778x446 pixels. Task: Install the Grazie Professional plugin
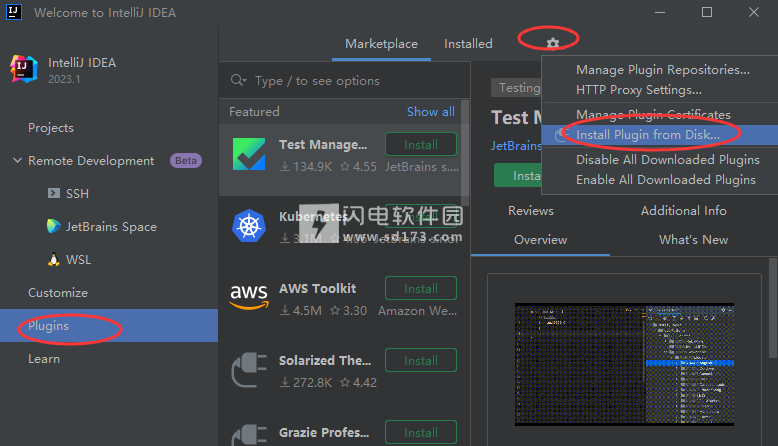(421, 432)
